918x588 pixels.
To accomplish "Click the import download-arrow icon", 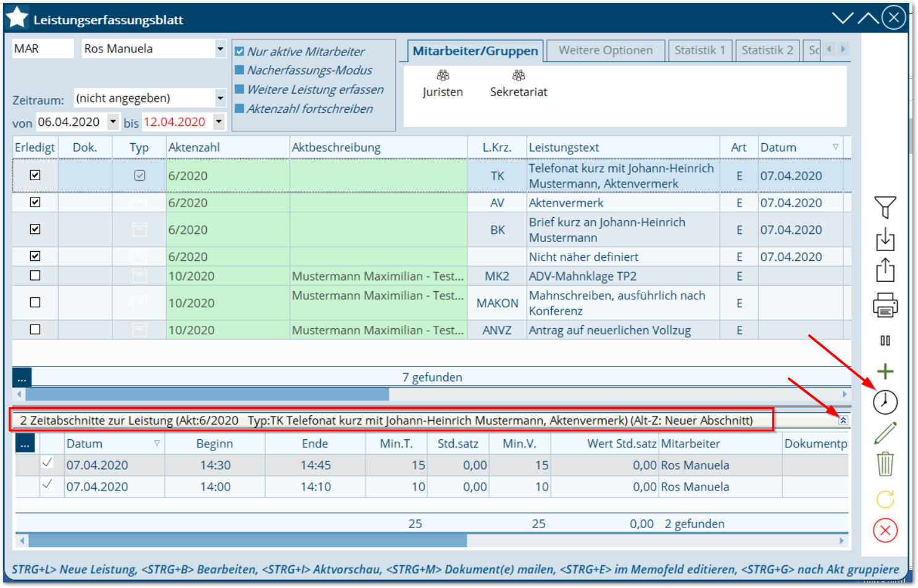I will (885, 239).
